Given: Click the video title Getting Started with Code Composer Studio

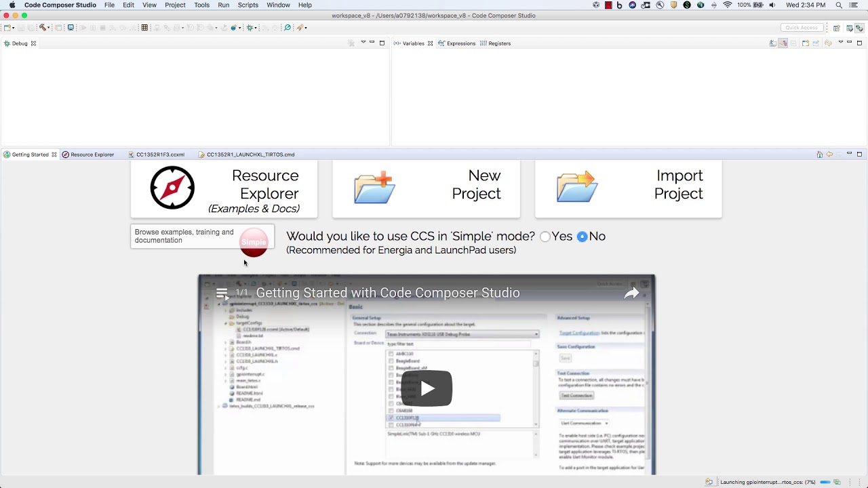Looking at the screenshot, I should 388,293.
